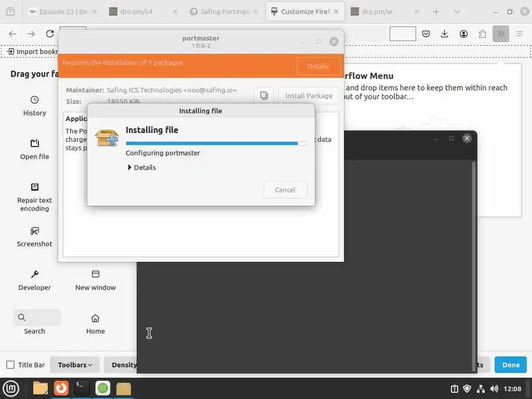Open the list all tabs chevron
The image size is (532, 399).
click(x=457, y=11)
